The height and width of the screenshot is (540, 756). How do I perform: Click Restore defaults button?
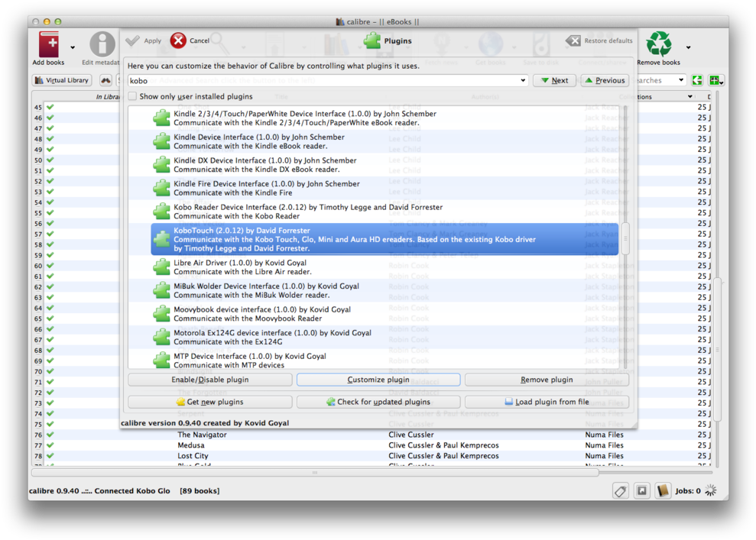point(599,41)
